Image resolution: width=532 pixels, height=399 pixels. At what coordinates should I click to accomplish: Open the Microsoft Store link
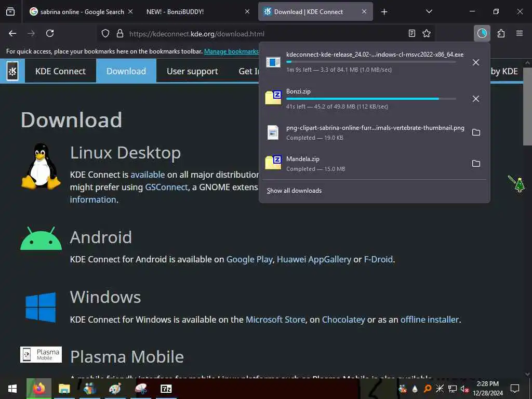pos(275,320)
